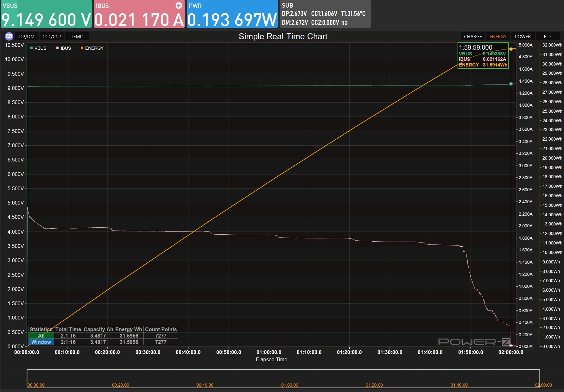The height and width of the screenshot is (392, 564).
Task: Click the timeline range slider at 01:00:00
Action: [289, 378]
